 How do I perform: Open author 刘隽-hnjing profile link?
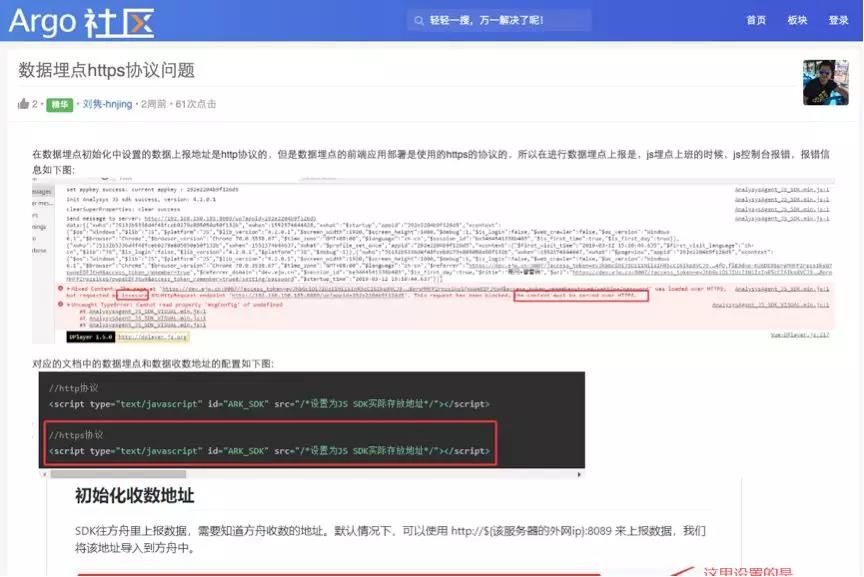click(x=107, y=104)
